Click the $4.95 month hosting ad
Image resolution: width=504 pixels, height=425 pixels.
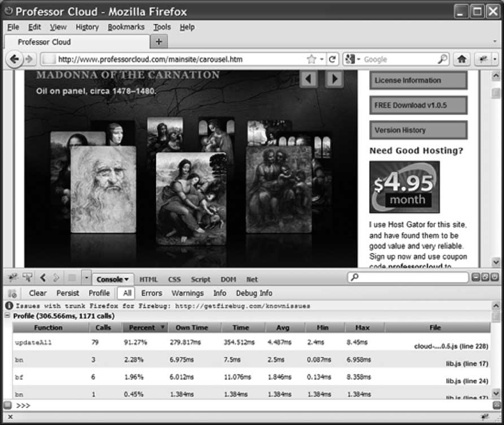(x=405, y=187)
